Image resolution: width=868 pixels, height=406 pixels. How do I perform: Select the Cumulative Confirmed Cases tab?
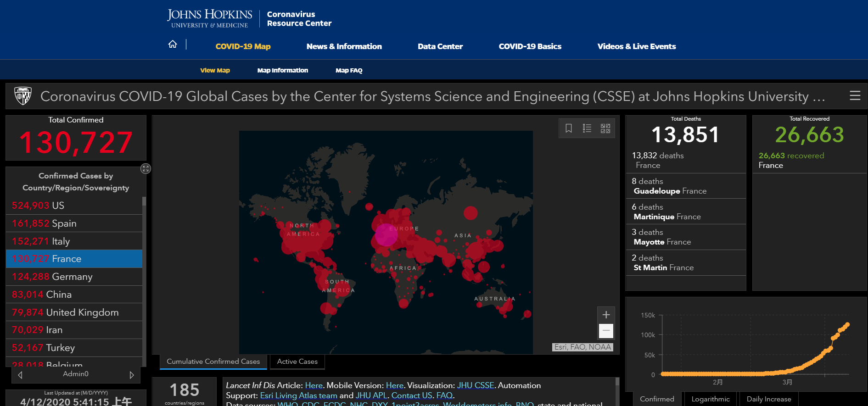213,362
